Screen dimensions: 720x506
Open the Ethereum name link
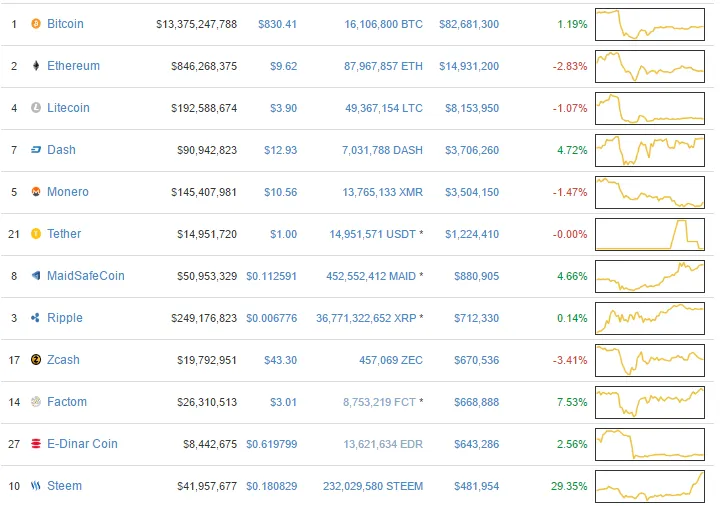[73, 66]
